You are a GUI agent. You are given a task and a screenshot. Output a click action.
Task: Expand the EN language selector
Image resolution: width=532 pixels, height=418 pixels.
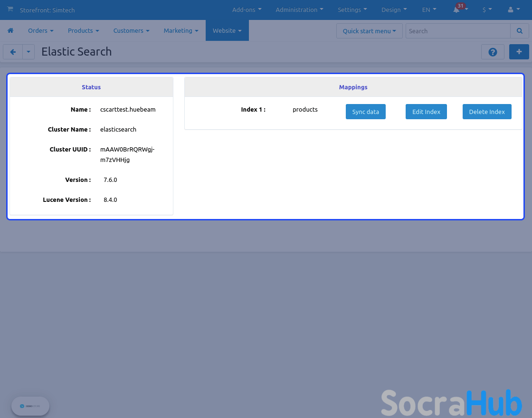[429, 9]
